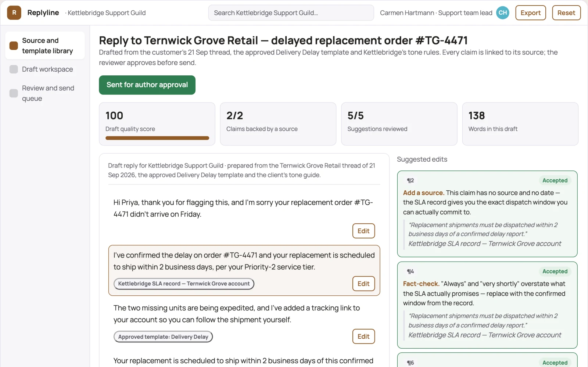Open Source and template library section
588x367 pixels.
pos(45,46)
